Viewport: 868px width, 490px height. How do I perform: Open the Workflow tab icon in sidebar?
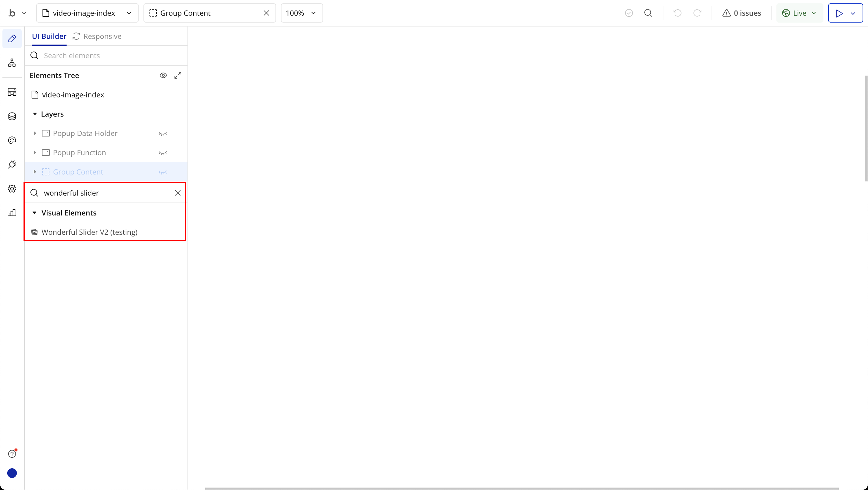(12, 63)
